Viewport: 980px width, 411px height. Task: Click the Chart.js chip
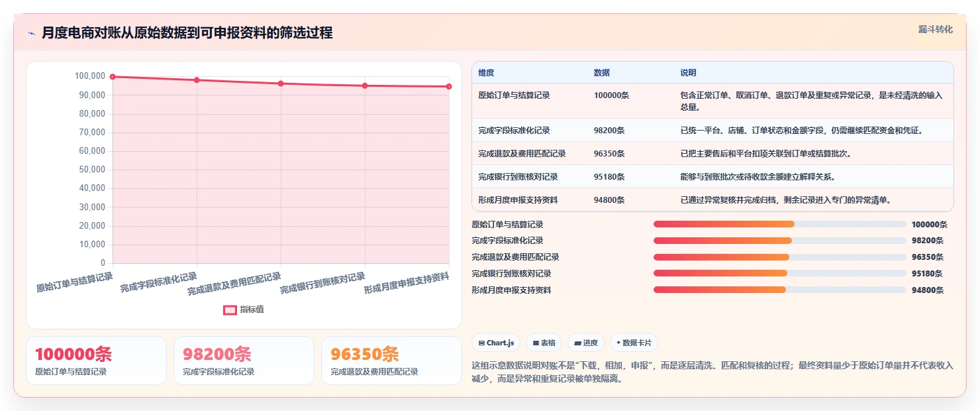(x=496, y=343)
